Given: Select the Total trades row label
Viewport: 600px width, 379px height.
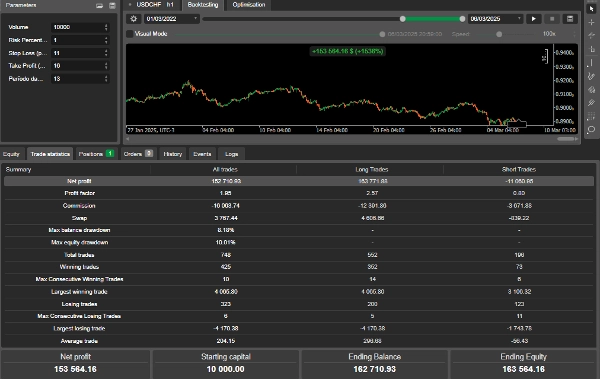Looking at the screenshot, I should tap(79, 255).
